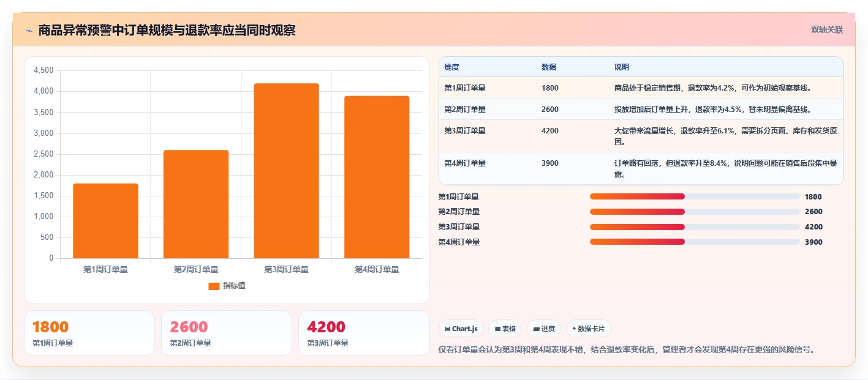This screenshot has width=868, height=380.
Task: Click y-axis label 4,500
Action: tap(43, 70)
